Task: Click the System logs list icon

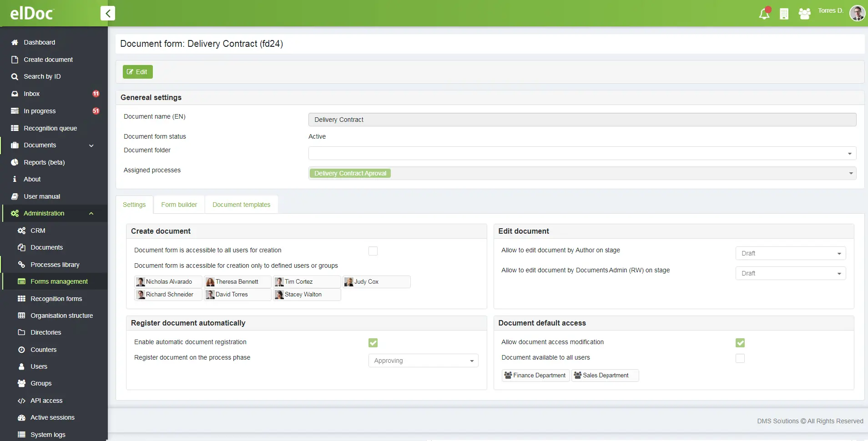Action: tap(21, 435)
